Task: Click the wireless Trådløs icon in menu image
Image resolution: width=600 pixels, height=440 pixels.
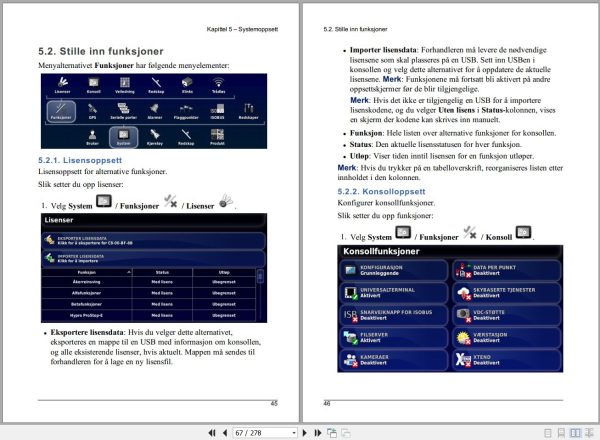Action: coord(218,85)
